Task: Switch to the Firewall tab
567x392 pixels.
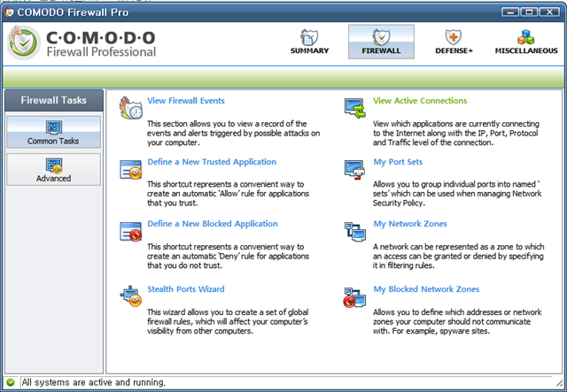Action: pyautogui.click(x=381, y=42)
